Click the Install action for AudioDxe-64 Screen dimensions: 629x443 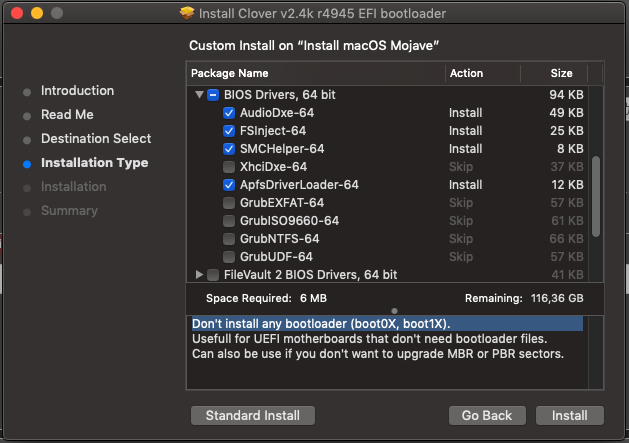pos(465,113)
